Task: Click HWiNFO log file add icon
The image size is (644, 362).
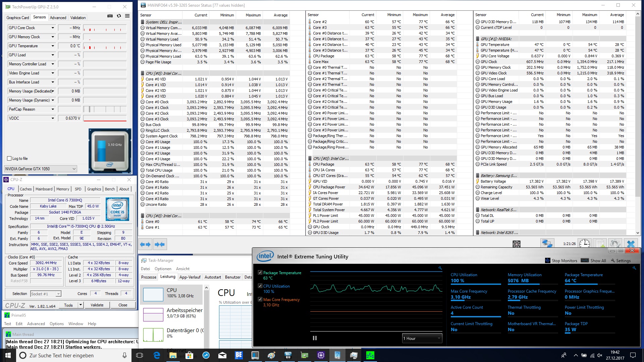Action: [600, 244]
